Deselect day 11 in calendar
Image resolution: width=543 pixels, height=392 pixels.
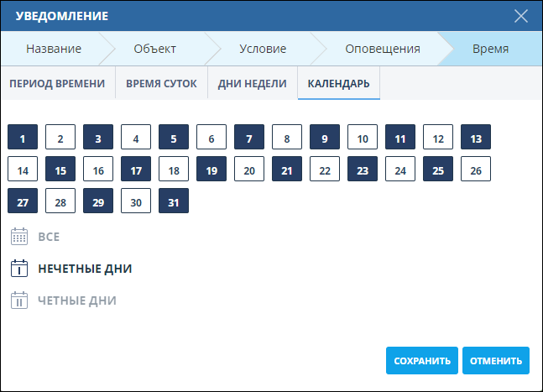[x=400, y=137]
